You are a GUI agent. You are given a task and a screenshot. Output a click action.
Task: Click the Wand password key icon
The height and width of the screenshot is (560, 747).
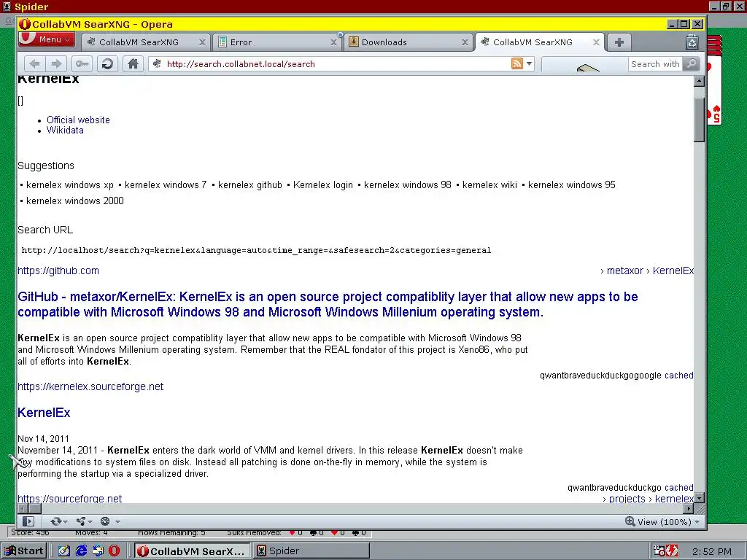point(82,64)
